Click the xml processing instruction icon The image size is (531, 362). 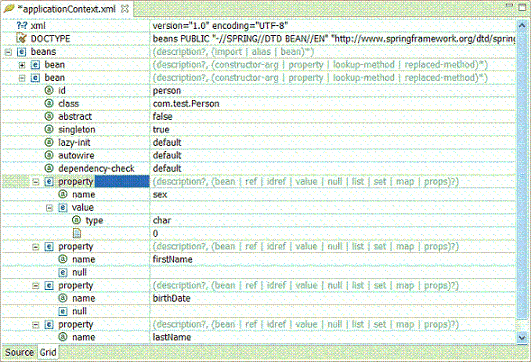[21, 26]
